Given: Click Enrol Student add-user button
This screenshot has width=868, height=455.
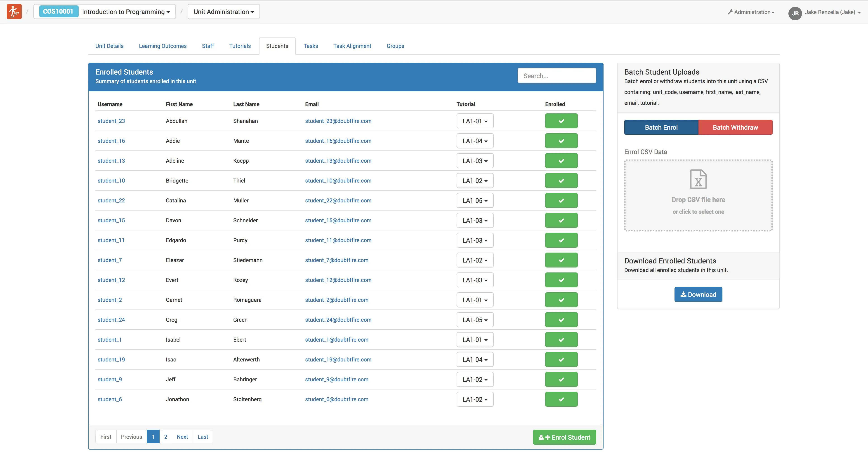Looking at the screenshot, I should click(564, 437).
